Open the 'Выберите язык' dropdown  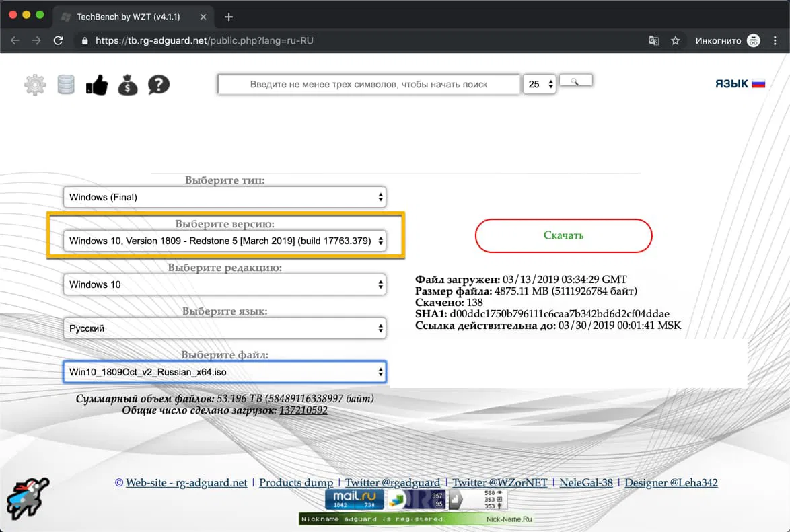click(225, 328)
